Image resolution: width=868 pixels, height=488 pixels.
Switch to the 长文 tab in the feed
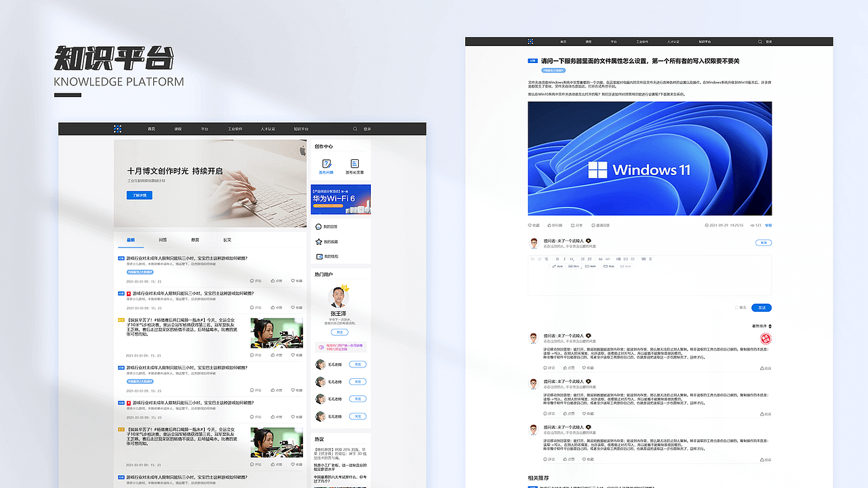click(227, 240)
